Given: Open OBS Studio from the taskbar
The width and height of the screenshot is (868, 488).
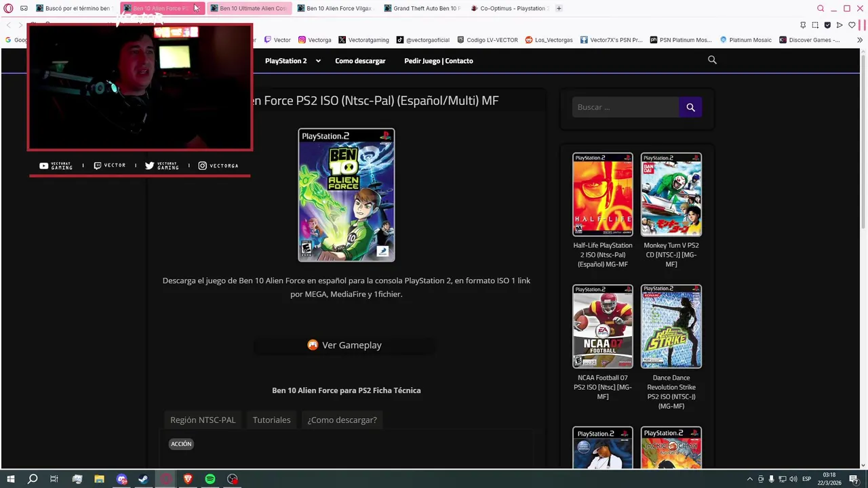Looking at the screenshot, I should click(x=233, y=479).
